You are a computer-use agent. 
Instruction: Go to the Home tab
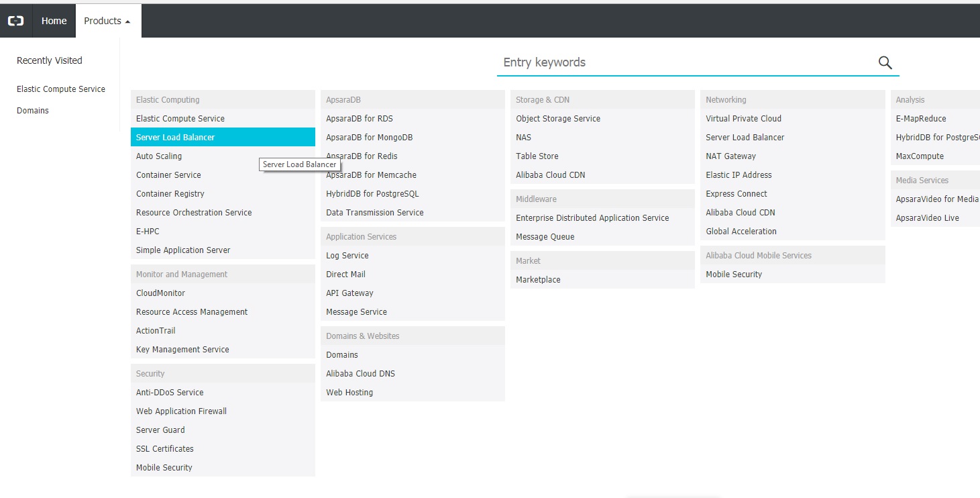(x=54, y=21)
